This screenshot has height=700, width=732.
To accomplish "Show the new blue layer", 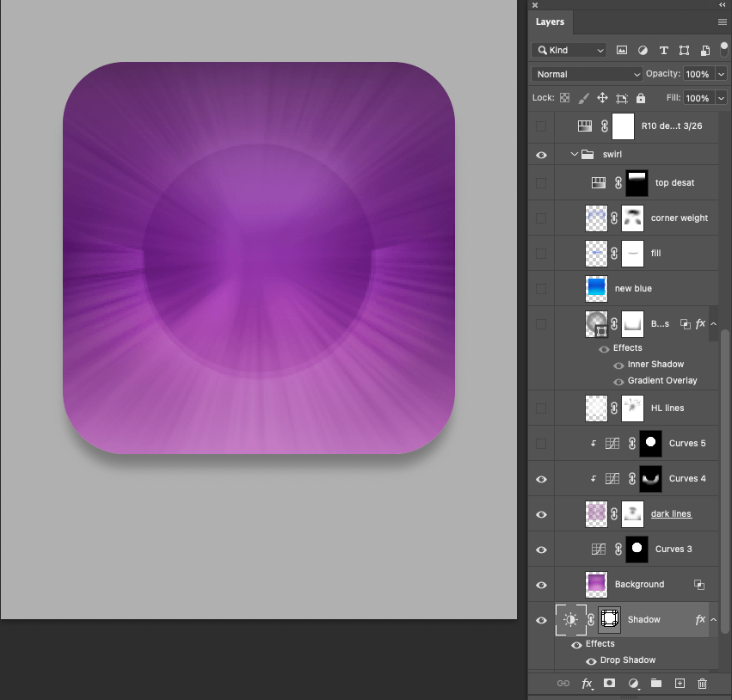I will point(541,289).
